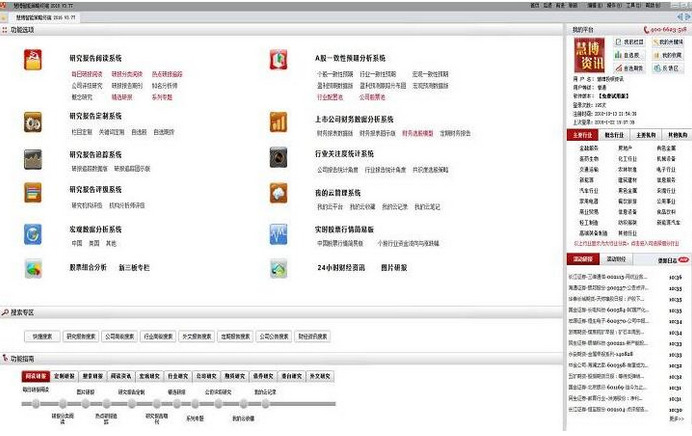Select the 外文研究 guide tab
692x436 pixels.
click(x=320, y=376)
